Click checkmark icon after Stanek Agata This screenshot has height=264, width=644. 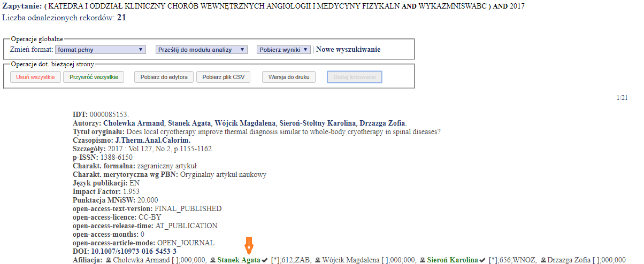tap(265, 260)
